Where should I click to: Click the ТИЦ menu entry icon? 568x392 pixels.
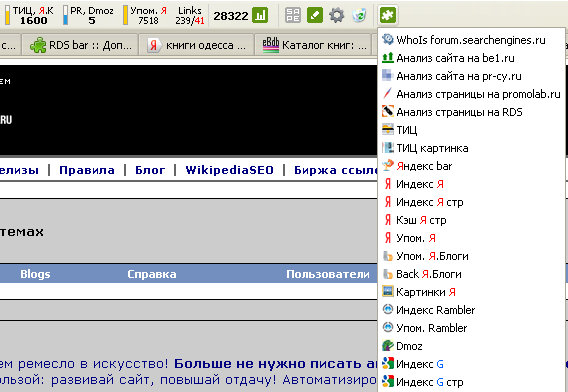click(388, 129)
